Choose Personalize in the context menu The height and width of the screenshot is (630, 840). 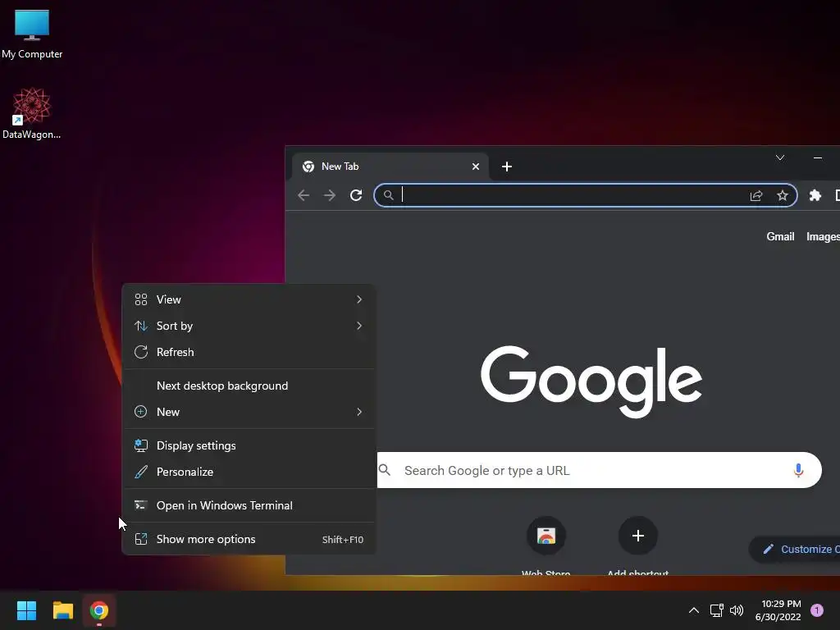coord(249,472)
